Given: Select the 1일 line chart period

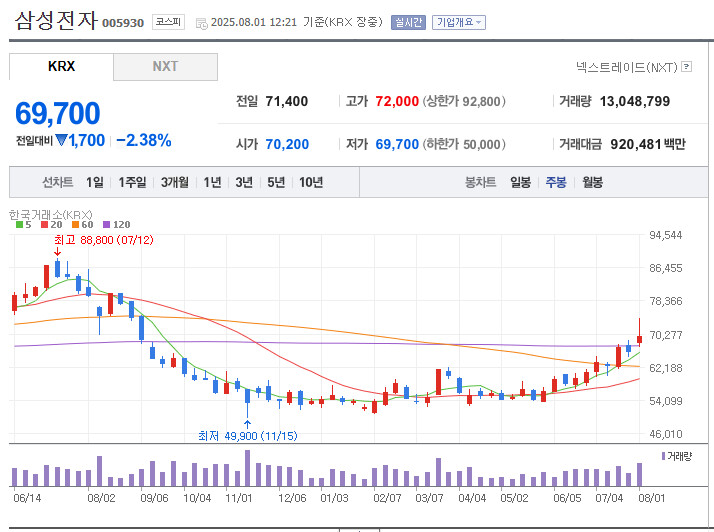Looking at the screenshot, I should [x=94, y=182].
